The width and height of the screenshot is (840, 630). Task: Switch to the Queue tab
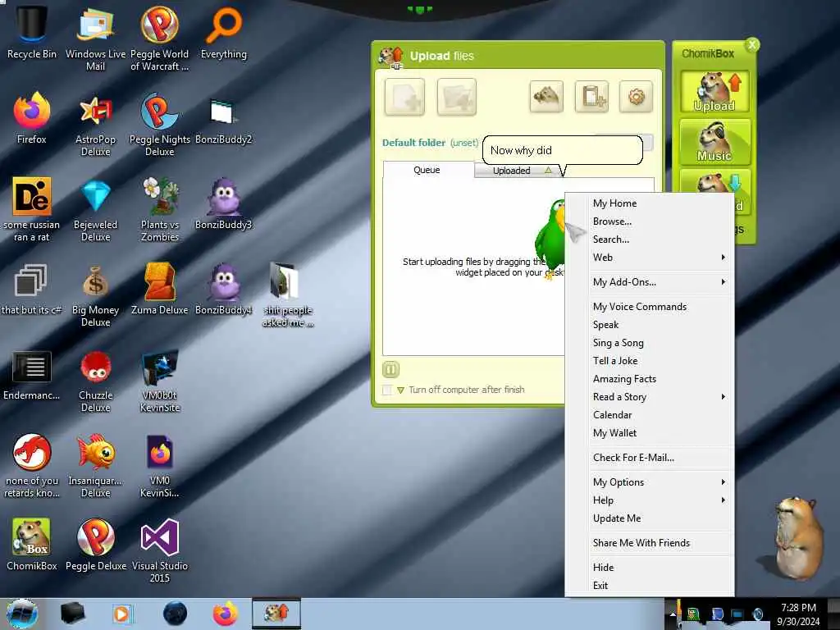click(x=427, y=170)
